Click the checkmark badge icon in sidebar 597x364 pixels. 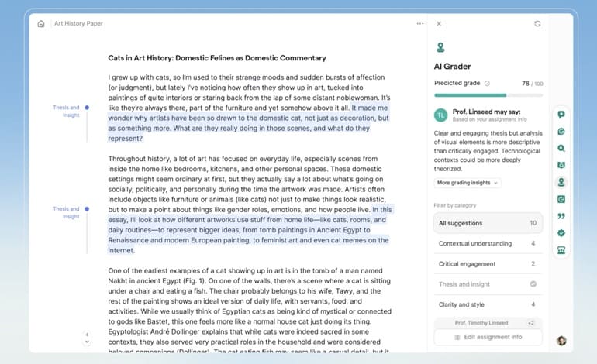pyautogui.click(x=561, y=233)
